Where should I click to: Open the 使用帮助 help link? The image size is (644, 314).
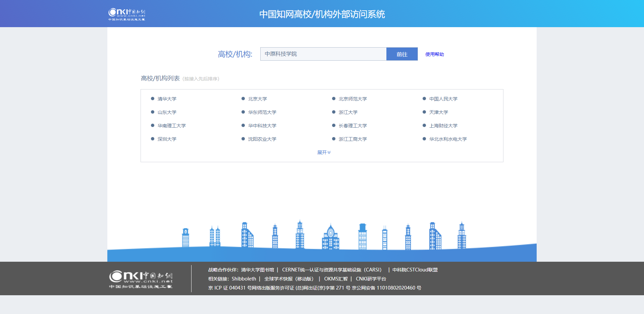click(434, 54)
